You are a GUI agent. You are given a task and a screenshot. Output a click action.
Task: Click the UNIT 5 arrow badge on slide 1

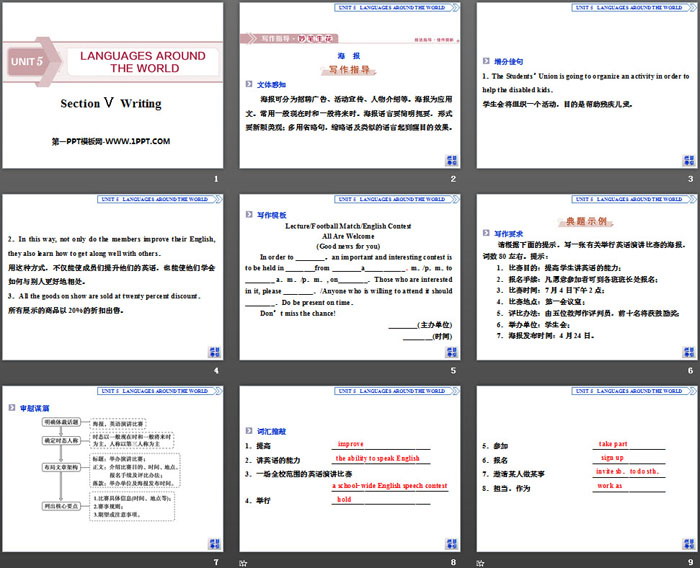[x=33, y=61]
